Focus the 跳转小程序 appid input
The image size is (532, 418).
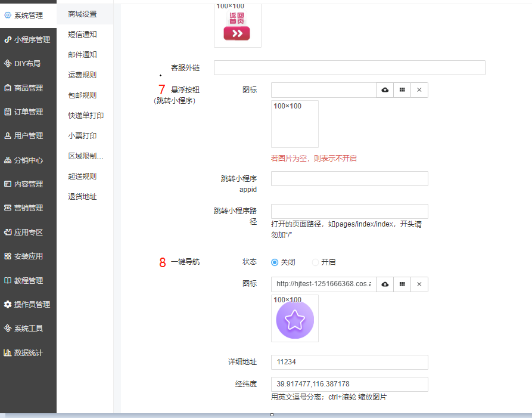(x=349, y=179)
